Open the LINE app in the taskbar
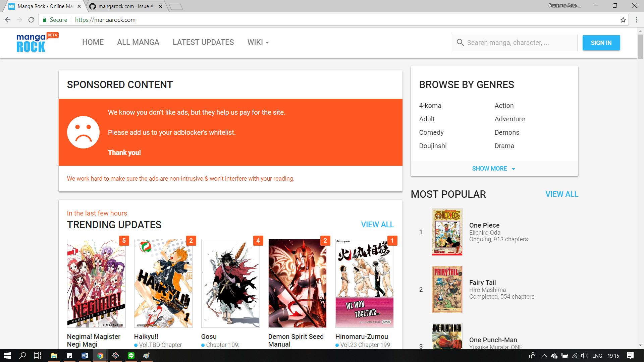This screenshot has width=644, height=362. coord(131,356)
